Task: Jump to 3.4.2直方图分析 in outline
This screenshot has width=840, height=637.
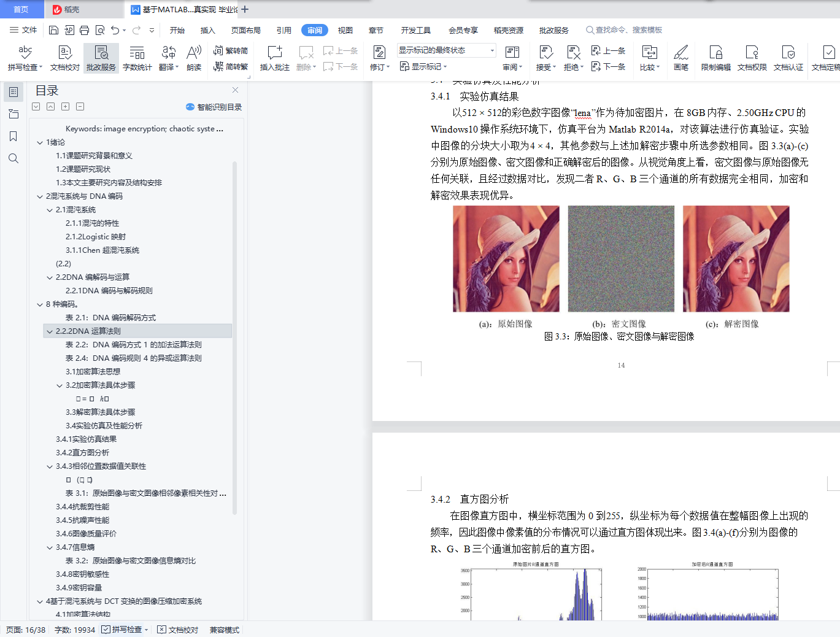Action: coord(82,453)
